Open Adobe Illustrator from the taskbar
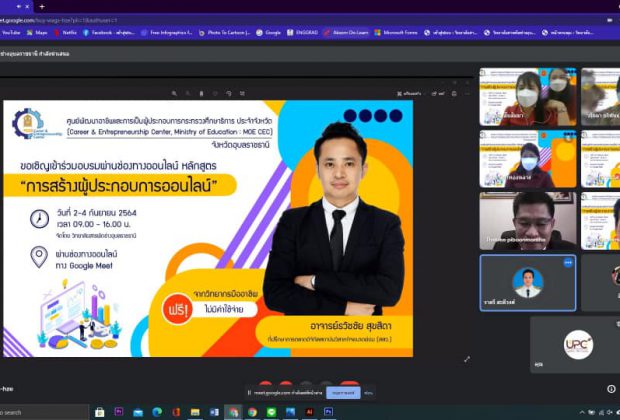 pos(310,412)
